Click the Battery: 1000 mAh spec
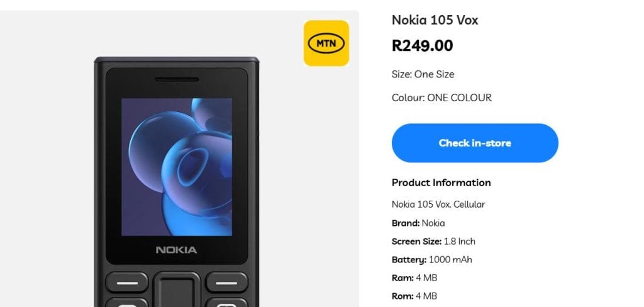Screen dimensions: 644x307 click(x=431, y=259)
